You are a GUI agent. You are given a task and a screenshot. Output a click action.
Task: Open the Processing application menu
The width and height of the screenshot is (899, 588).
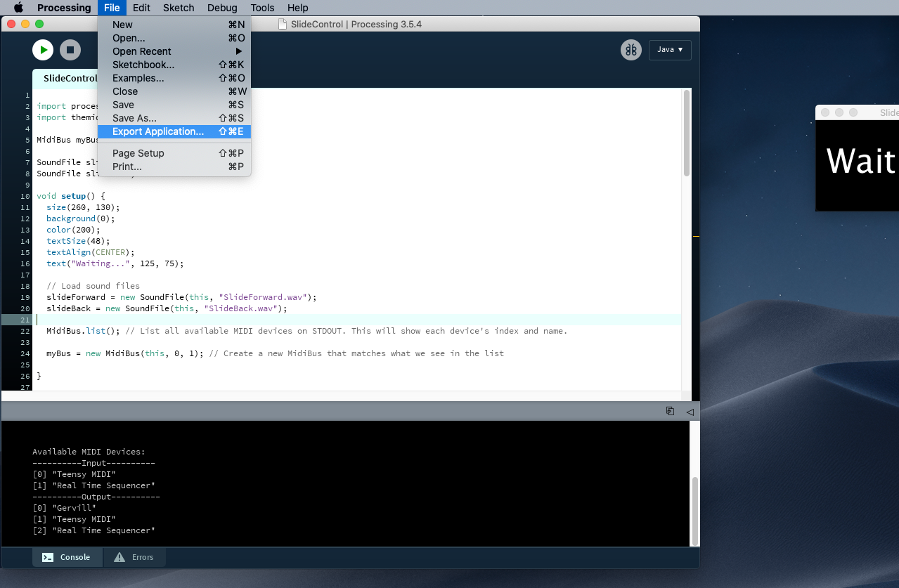64,8
